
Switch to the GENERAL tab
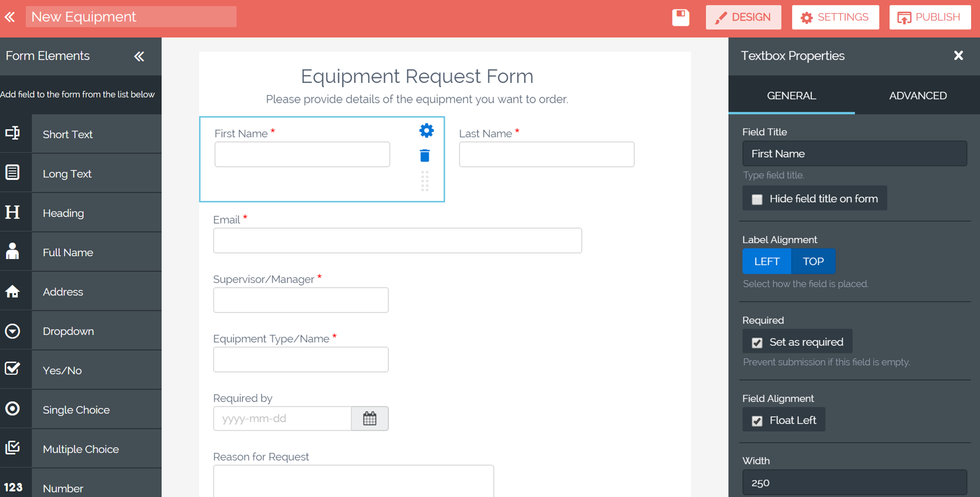(792, 96)
